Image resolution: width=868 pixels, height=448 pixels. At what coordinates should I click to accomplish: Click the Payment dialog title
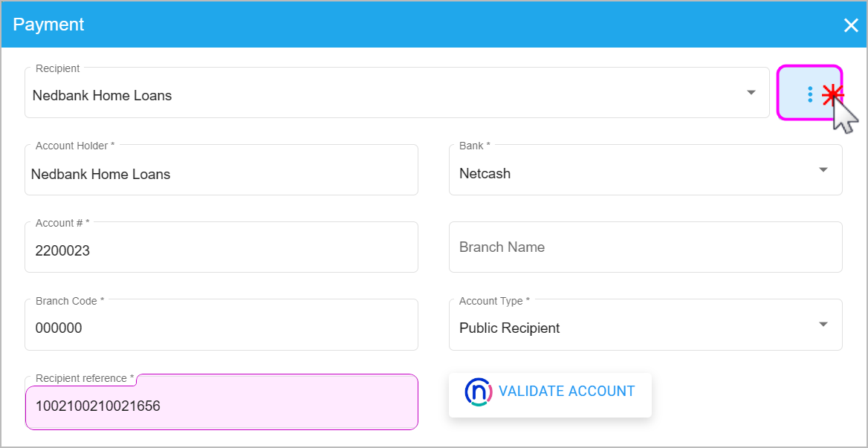49,25
